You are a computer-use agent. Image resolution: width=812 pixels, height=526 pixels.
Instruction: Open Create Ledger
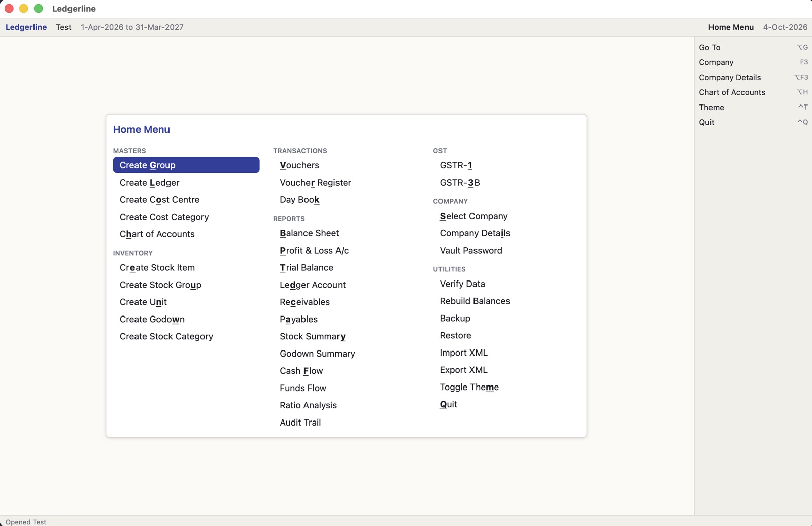(186, 183)
